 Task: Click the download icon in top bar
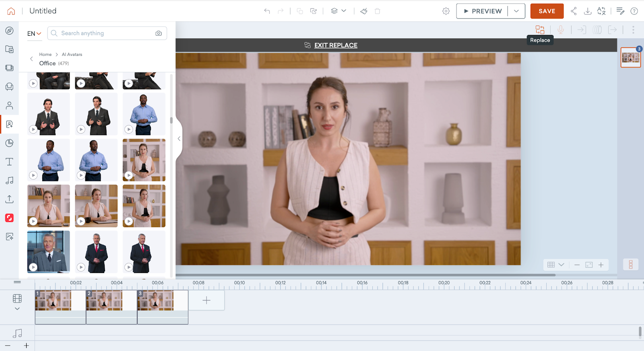click(x=588, y=11)
